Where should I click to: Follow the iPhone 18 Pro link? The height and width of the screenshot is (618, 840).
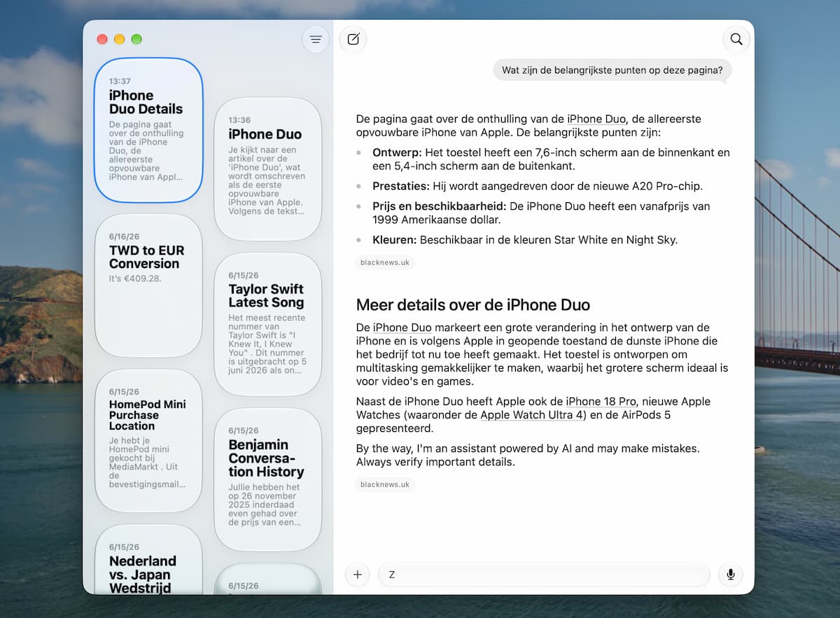point(601,402)
